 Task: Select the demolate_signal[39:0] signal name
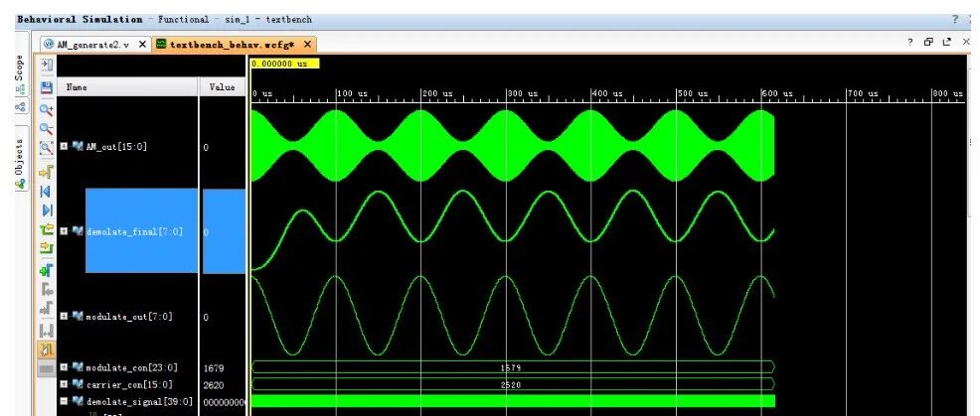click(x=139, y=402)
